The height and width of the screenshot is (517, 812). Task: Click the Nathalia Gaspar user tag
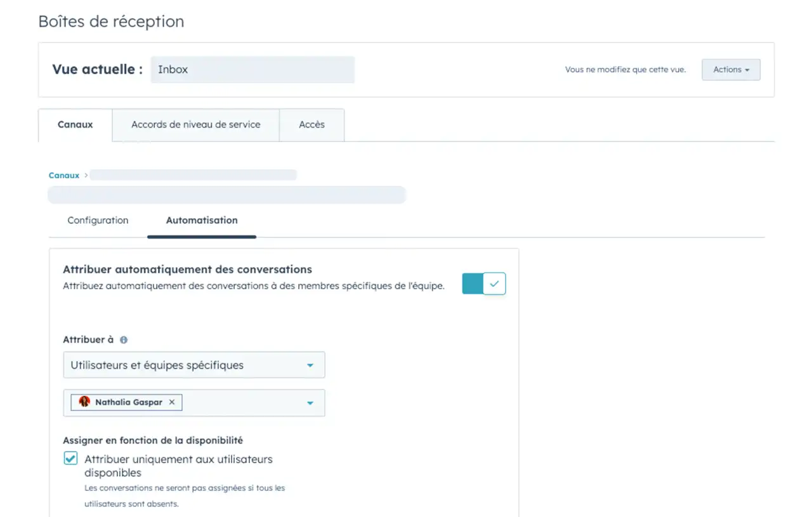(128, 402)
